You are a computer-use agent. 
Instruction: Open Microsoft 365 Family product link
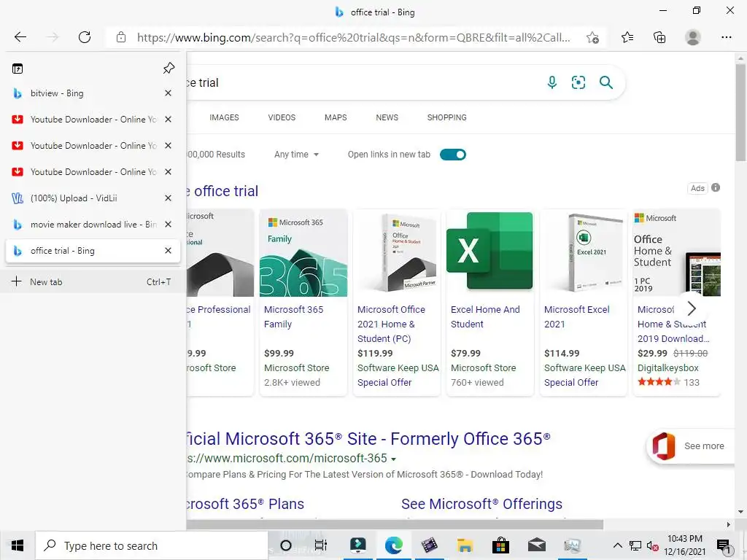[x=293, y=316]
